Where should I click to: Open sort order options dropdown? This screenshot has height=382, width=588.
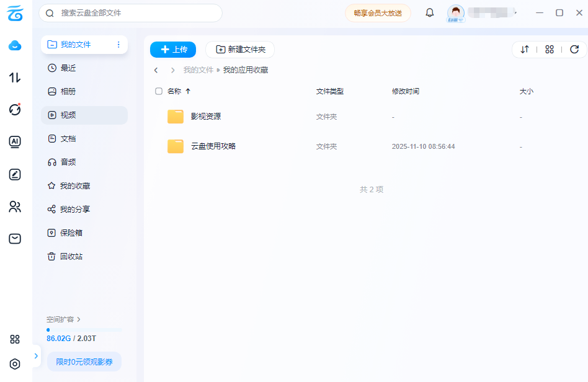click(525, 50)
